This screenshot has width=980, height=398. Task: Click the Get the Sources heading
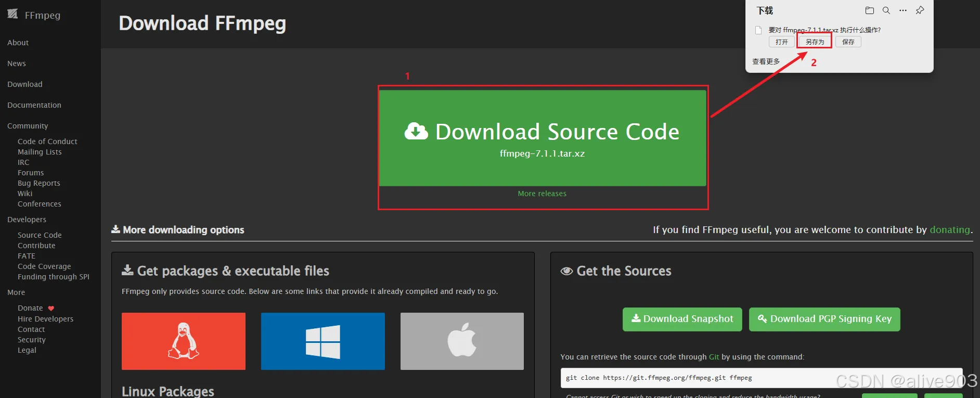(616, 271)
